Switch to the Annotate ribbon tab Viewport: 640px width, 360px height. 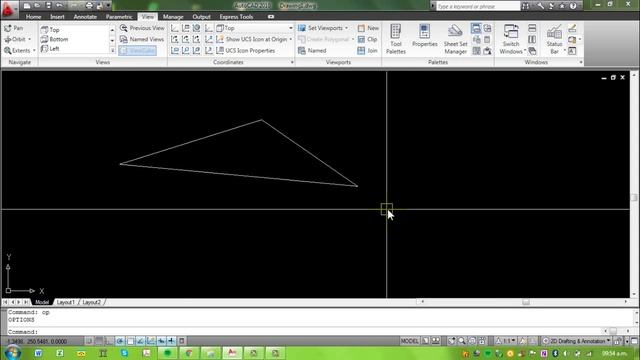85,17
